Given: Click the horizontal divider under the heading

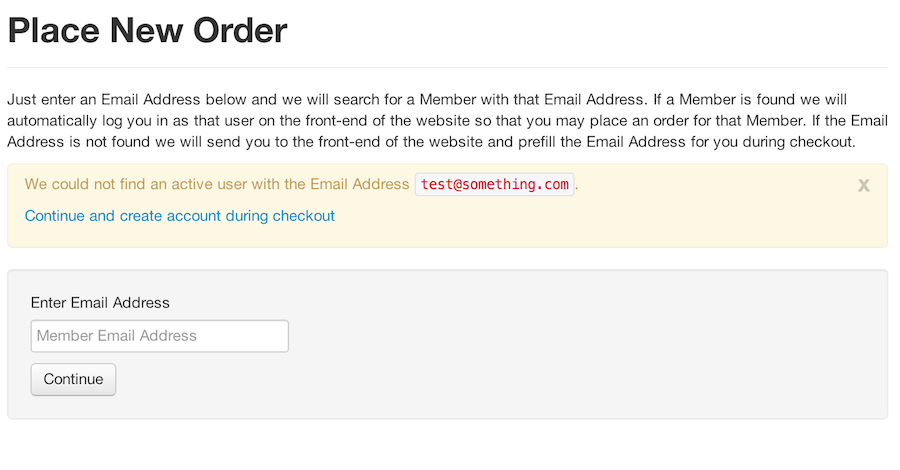Looking at the screenshot, I should pyautogui.click(x=447, y=67).
